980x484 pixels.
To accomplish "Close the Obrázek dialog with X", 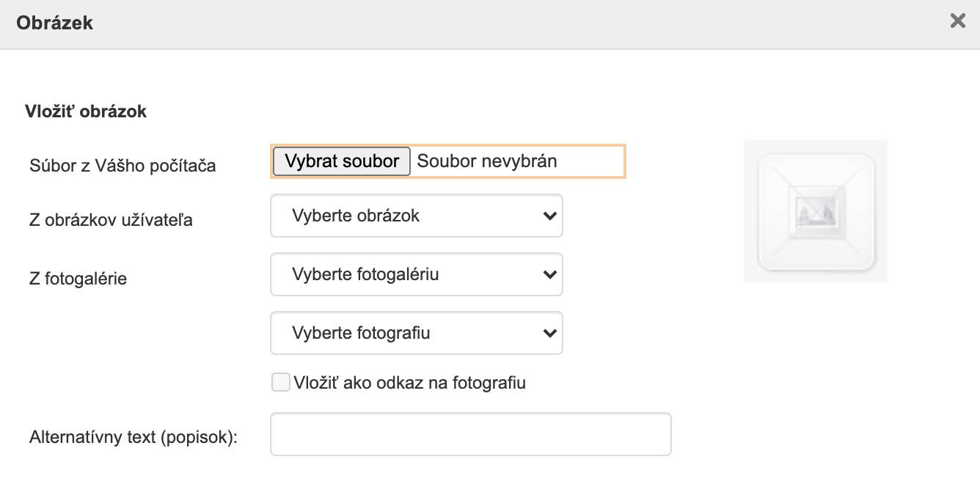I will tap(957, 21).
